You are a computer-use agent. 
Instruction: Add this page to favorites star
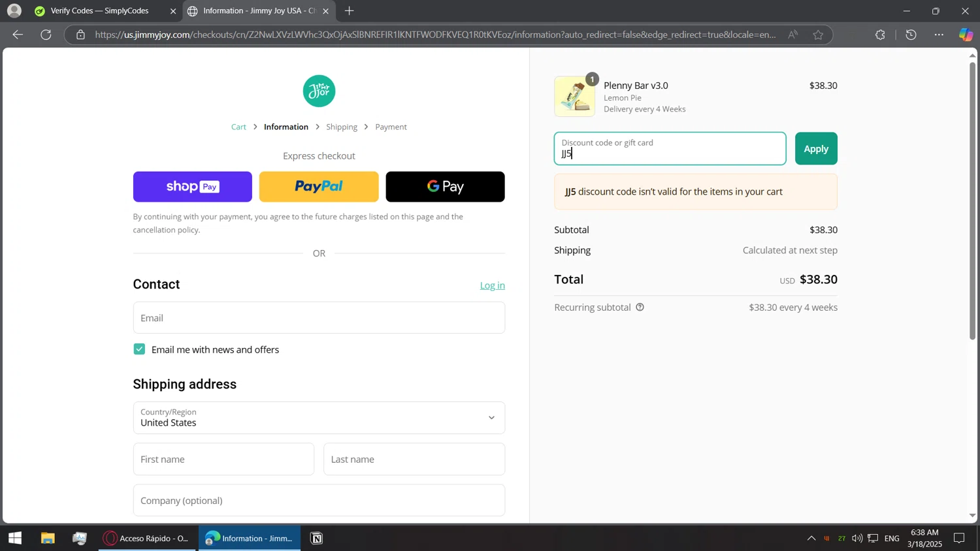pyautogui.click(x=818, y=35)
